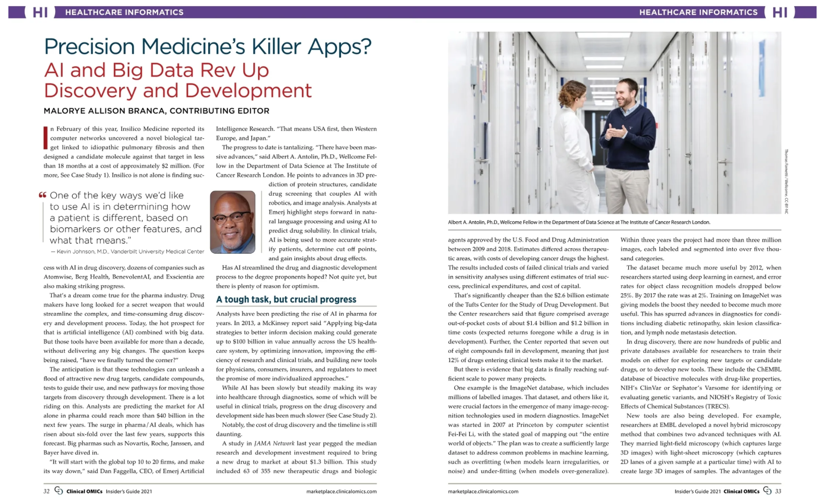Click the line 'Notably, the cost of drug discovery'
Viewport: 821px width, 504px height.
(300, 425)
